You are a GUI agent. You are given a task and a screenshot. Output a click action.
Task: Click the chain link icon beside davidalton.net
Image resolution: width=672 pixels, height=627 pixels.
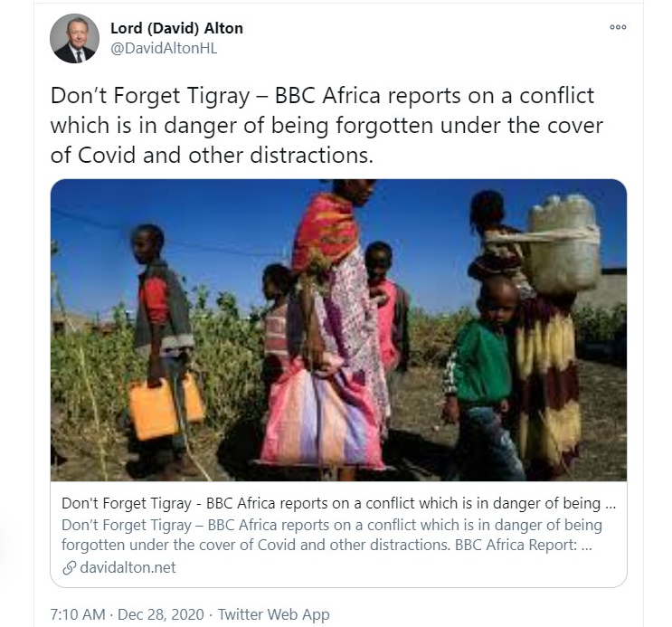[69, 568]
